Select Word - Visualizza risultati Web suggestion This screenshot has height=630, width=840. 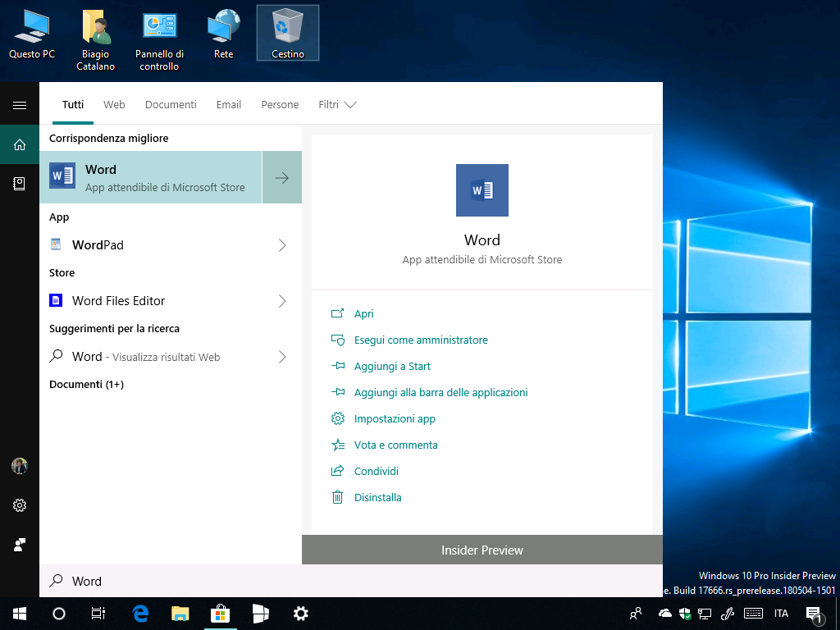[x=171, y=357]
